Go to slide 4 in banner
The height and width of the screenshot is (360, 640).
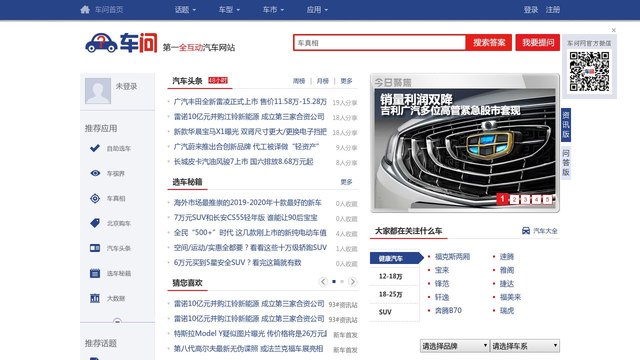point(536,199)
